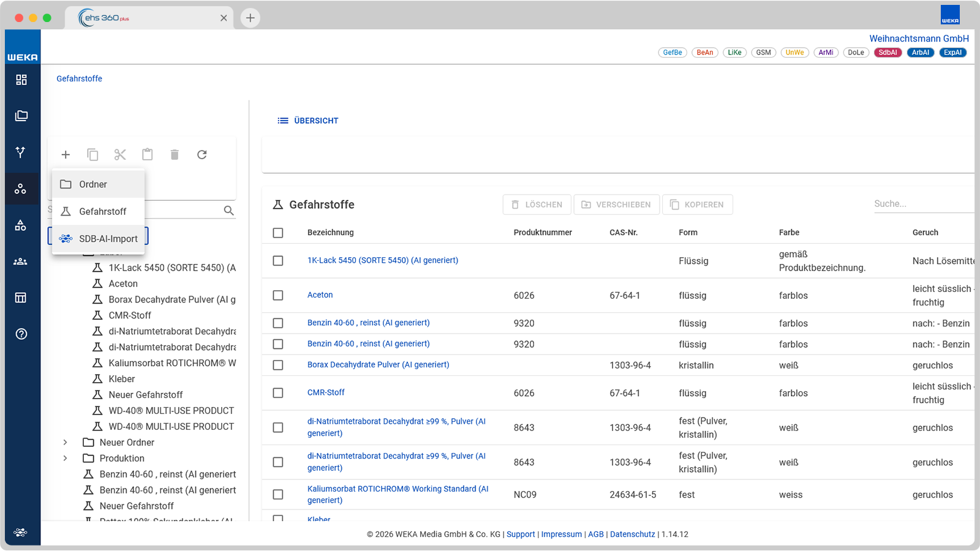Sort by the Bezeichnung column header
Viewport: 980px width, 551px height.
(x=331, y=233)
